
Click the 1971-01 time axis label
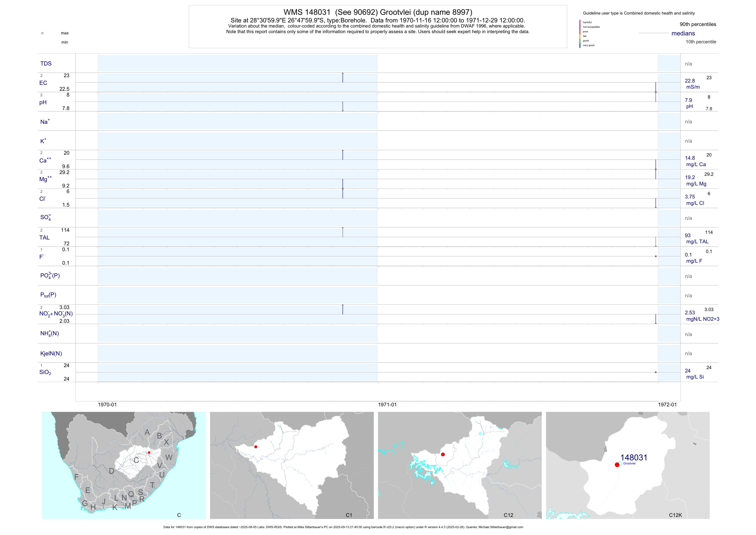(387, 405)
